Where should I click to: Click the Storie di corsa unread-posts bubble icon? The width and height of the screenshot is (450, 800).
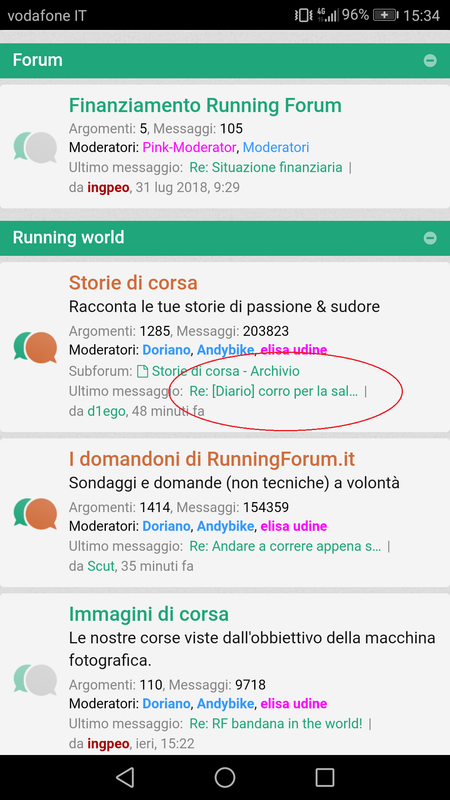pos(35,347)
